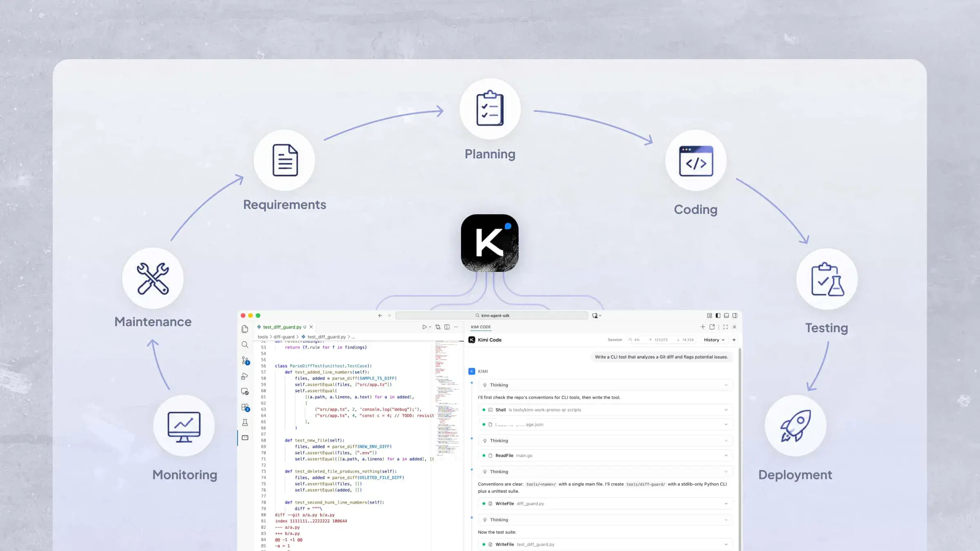Viewport: 980px width, 551px height.
Task: Click the Kimi chat vertical scrollbar
Action: 739,449
